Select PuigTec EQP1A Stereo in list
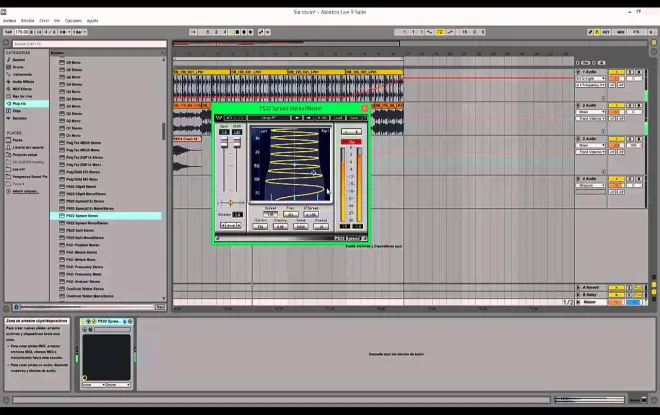 point(84,157)
